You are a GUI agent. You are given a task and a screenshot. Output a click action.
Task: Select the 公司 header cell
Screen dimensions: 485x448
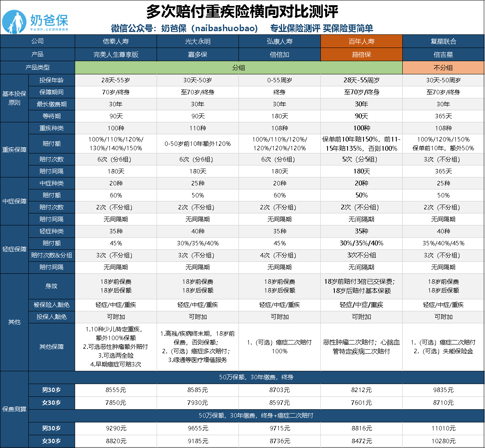[x=38, y=42]
